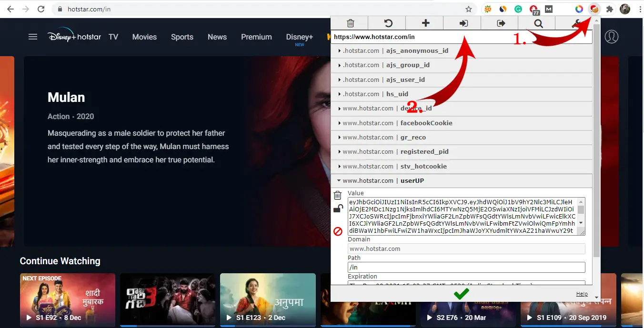Expand the ajs_anonymous_id cookie row

(x=462, y=51)
